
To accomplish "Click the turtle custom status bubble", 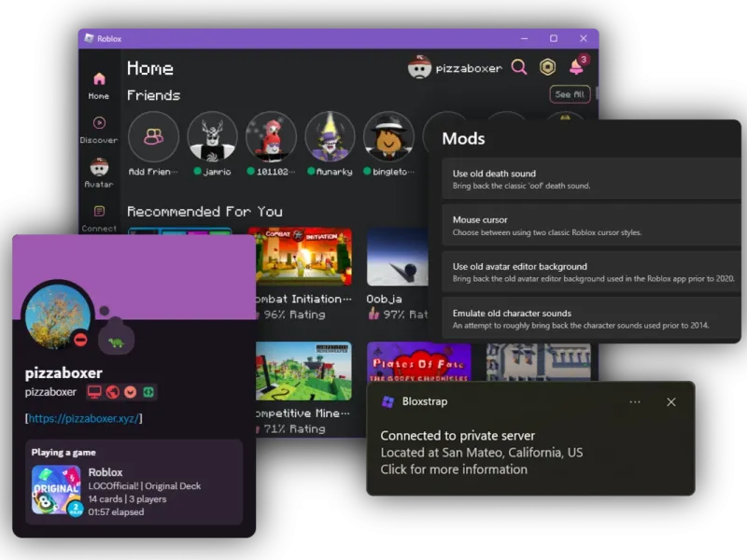I will pyautogui.click(x=116, y=339).
